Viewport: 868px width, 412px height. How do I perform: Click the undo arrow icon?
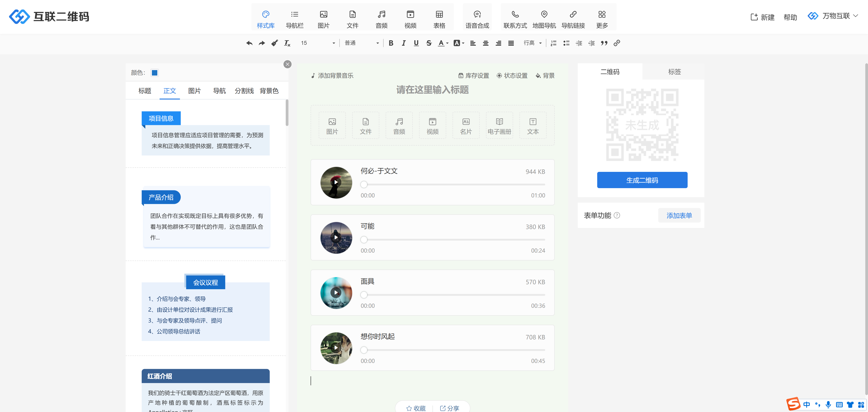pyautogui.click(x=249, y=43)
